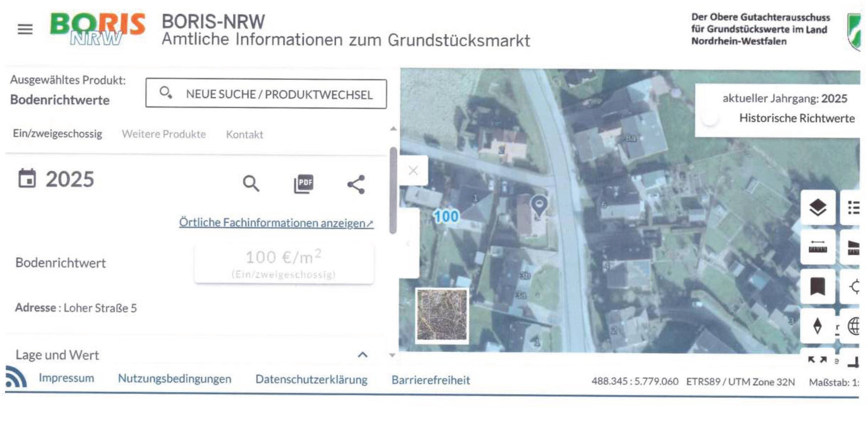Image resolution: width=868 pixels, height=434 pixels.
Task: Select the distance measuring ruler tool
Action: 818,247
